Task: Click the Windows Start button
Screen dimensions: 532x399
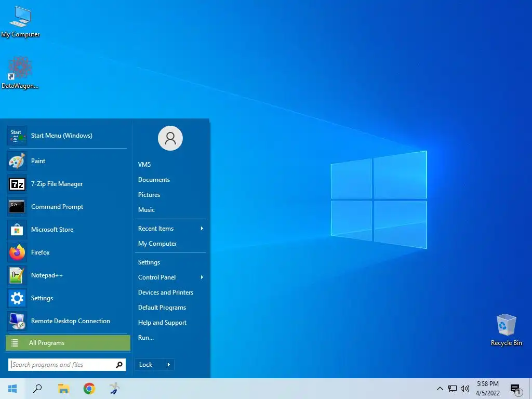Action: [12, 389]
